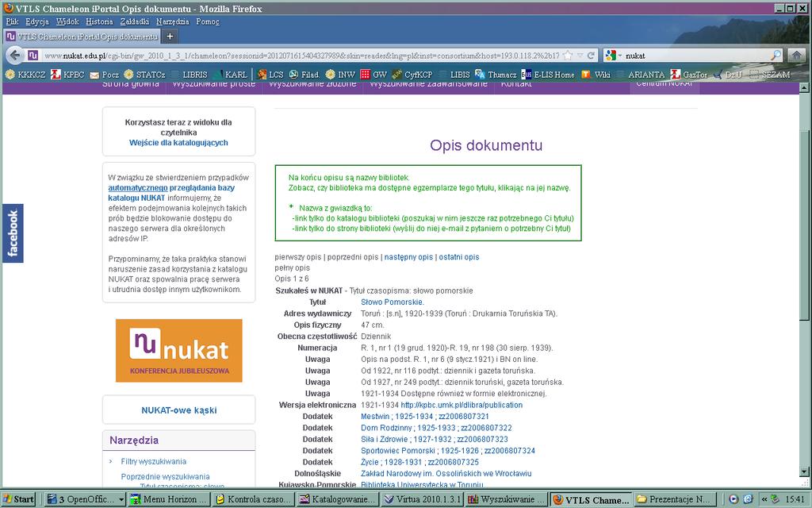This screenshot has width=812, height=508.
Task: Reload the page with refresh icon
Action: coord(591,56)
